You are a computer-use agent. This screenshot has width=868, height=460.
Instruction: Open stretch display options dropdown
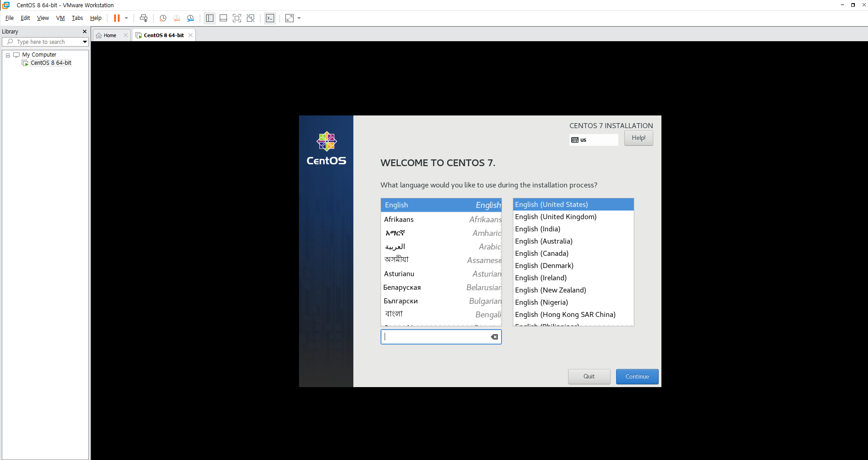[299, 18]
